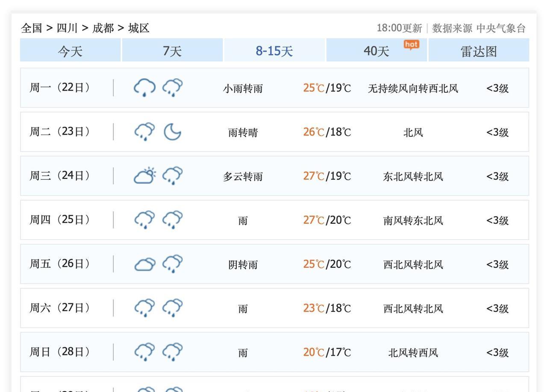Select the 8-15天 forecast tab
The width and height of the screenshot is (547, 392).
click(274, 51)
